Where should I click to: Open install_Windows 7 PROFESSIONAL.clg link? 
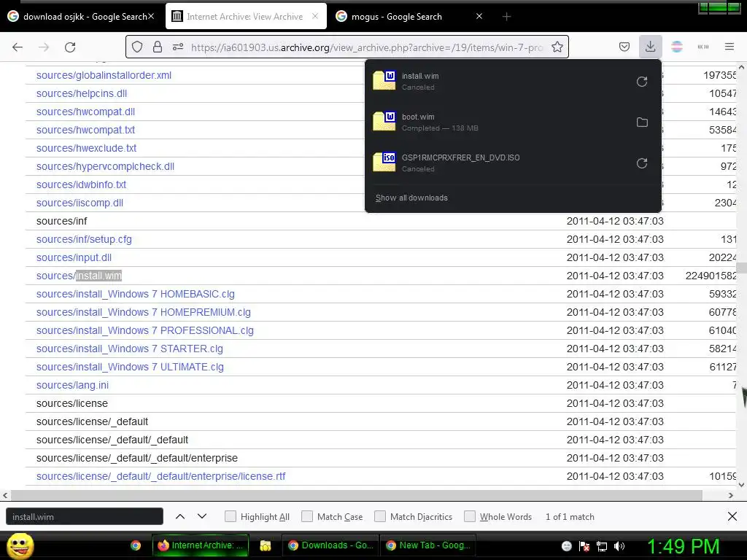click(145, 330)
